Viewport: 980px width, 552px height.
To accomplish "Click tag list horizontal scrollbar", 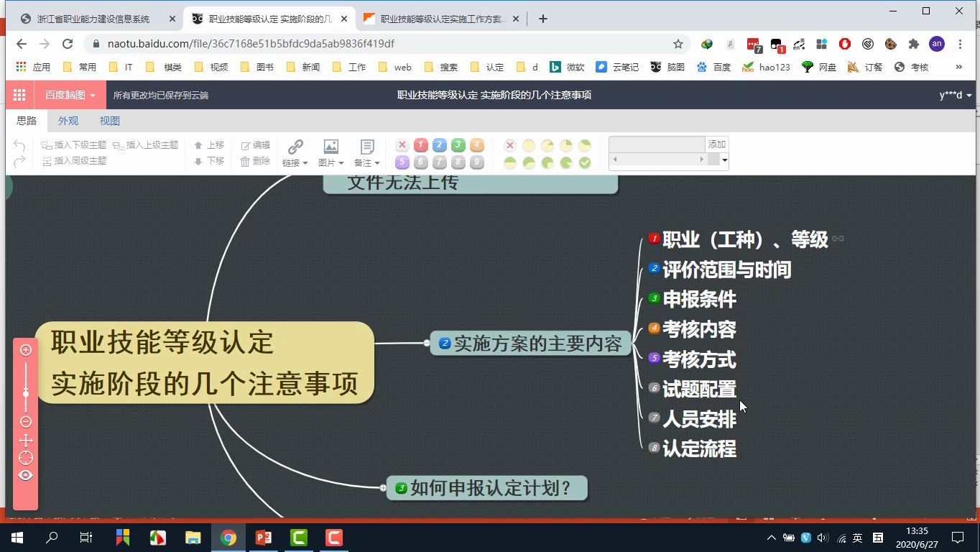I will (658, 160).
